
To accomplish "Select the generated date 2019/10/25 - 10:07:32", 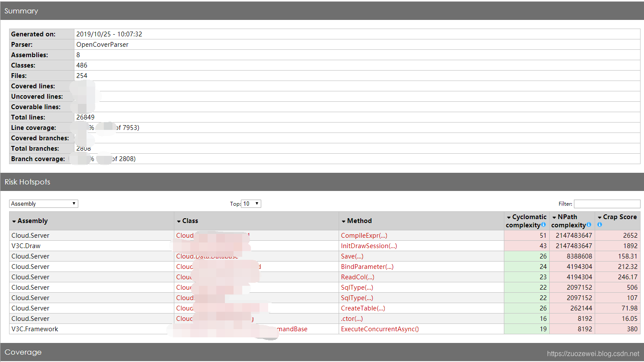I will click(109, 34).
